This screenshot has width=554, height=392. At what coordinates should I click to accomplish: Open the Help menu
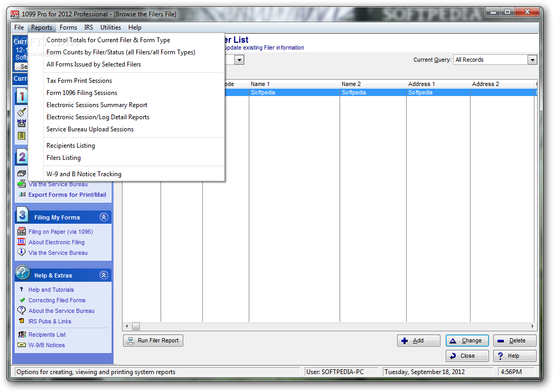tap(135, 27)
